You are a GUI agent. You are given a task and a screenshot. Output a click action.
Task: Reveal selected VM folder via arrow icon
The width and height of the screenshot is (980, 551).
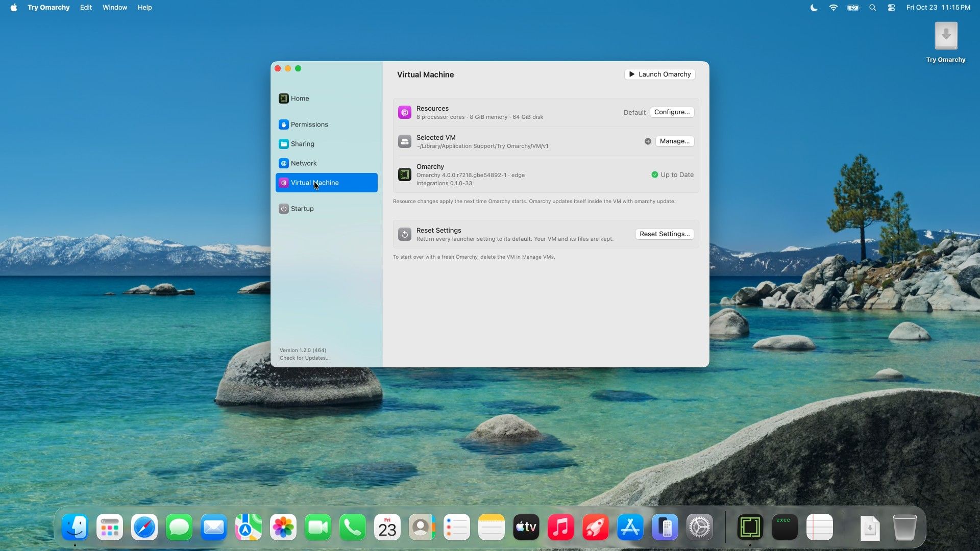[x=648, y=141]
